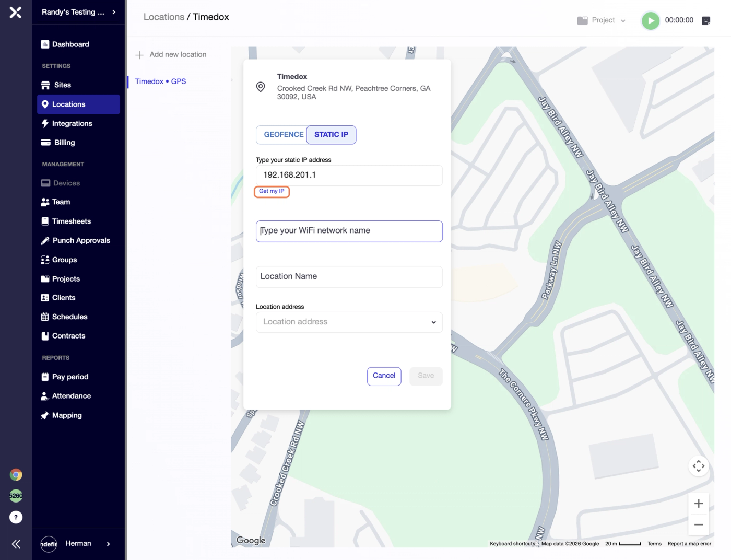Open the map Terms link
731x560 pixels.
pyautogui.click(x=654, y=544)
